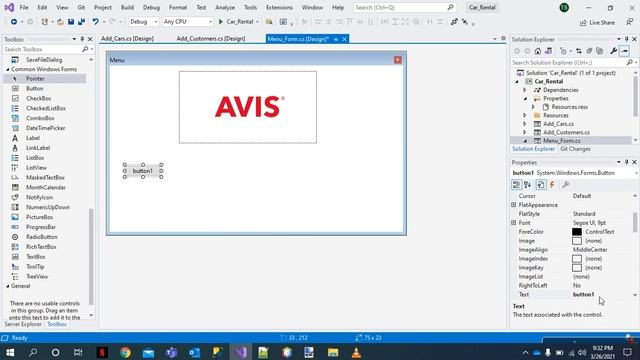The image size is (640, 360).
Task: Click the ForeColor black swatch
Action: 577,232
